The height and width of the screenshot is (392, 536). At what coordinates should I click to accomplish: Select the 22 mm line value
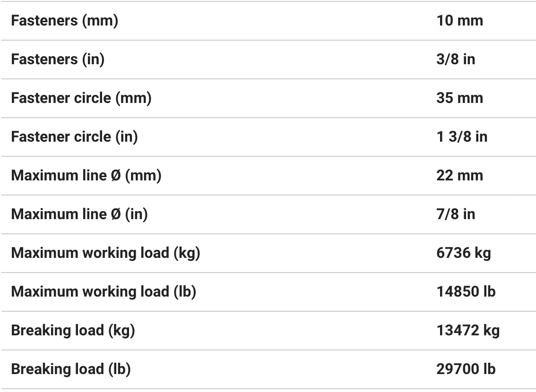click(x=459, y=176)
